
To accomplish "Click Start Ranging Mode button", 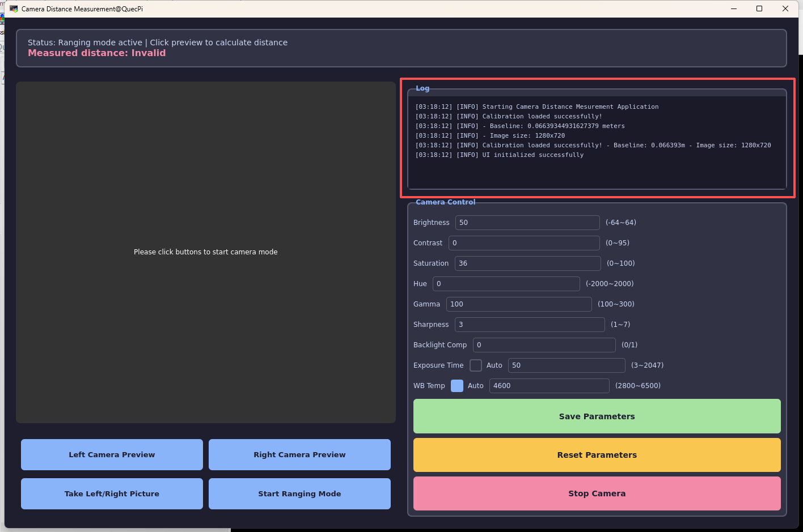I will pyautogui.click(x=299, y=493).
